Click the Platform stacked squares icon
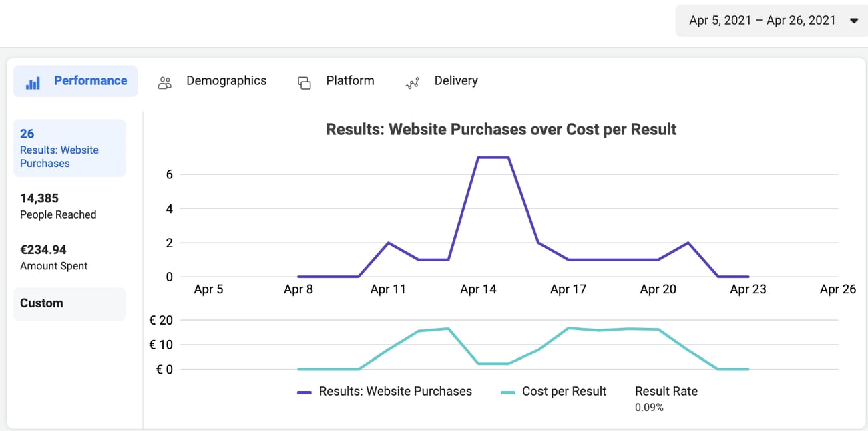 (x=304, y=82)
